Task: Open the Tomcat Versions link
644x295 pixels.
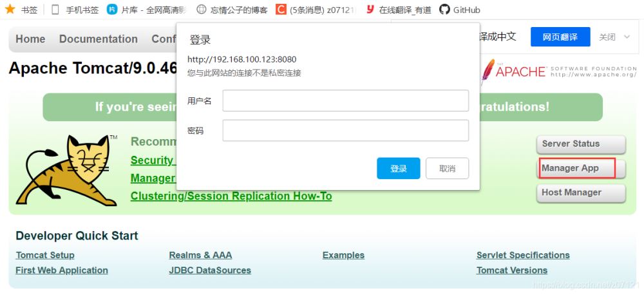Action: (512, 271)
